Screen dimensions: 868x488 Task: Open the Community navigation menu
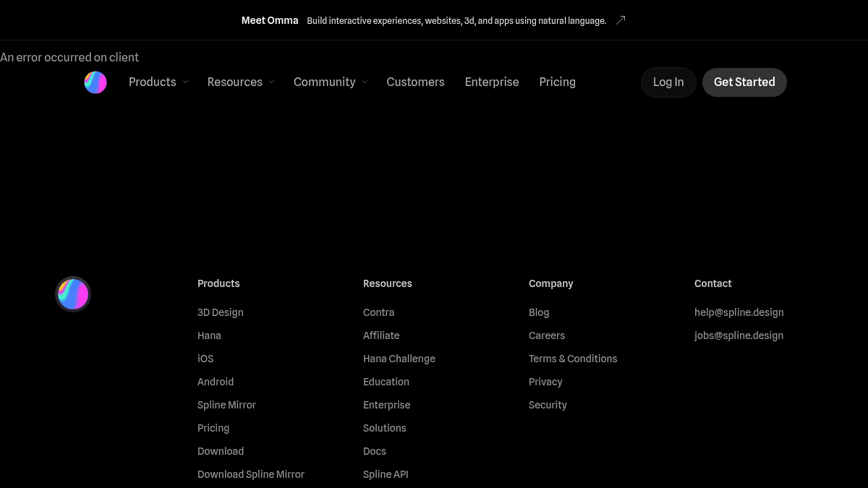click(x=331, y=82)
